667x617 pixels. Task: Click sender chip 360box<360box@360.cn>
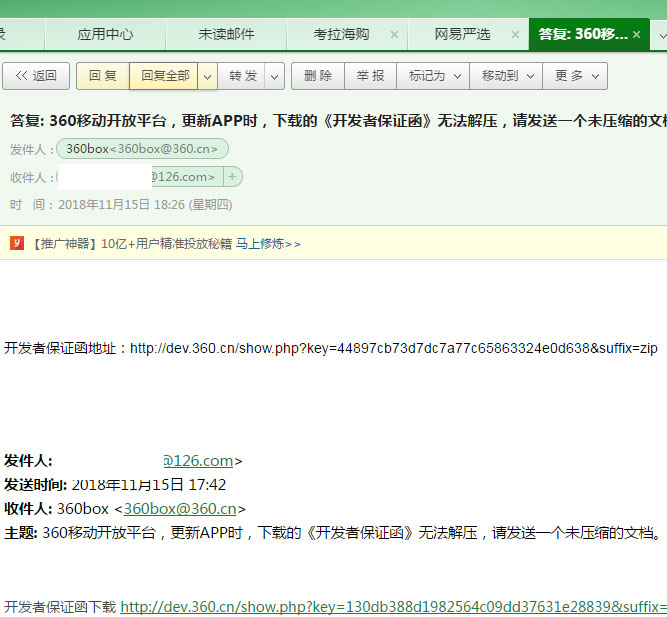[x=142, y=149]
